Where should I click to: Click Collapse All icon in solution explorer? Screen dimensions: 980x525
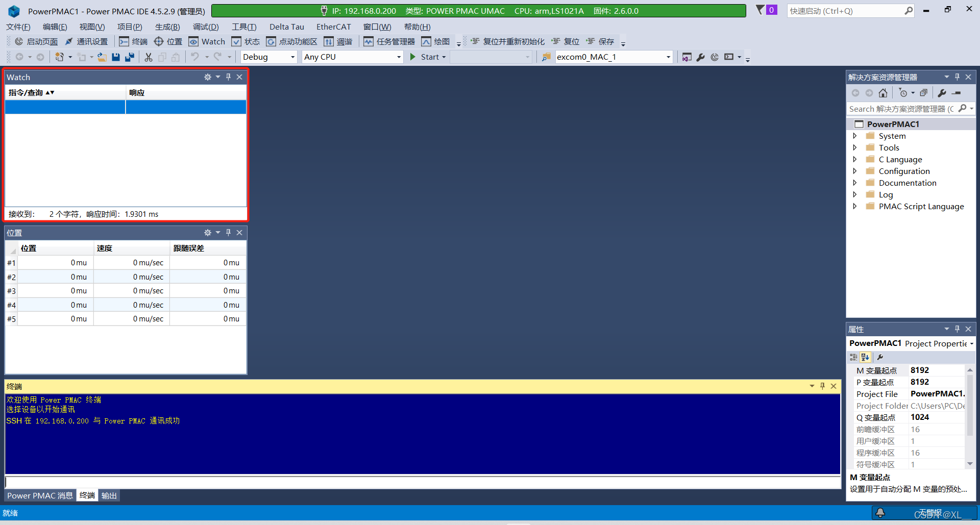point(923,93)
